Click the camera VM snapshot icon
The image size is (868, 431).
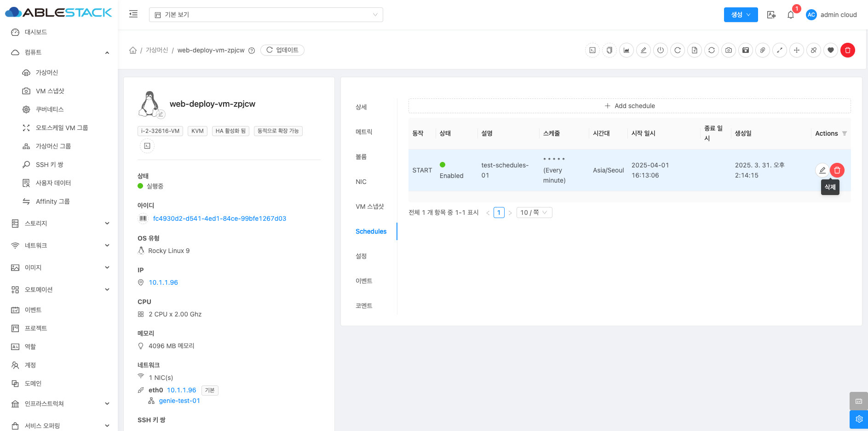pyautogui.click(x=728, y=50)
